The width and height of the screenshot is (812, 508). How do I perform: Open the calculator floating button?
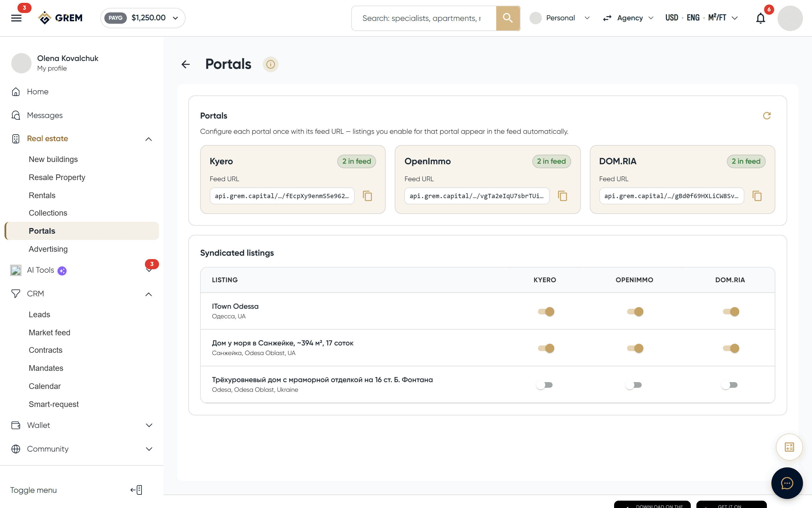[789, 447]
